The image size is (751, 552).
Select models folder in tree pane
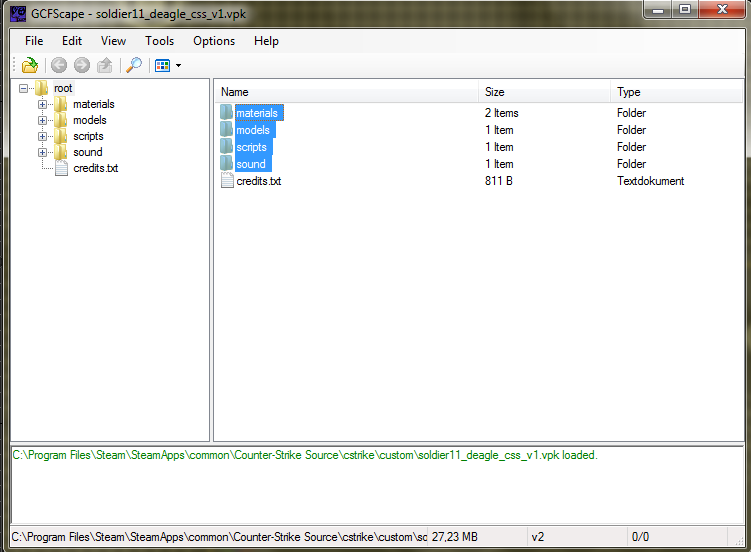90,120
